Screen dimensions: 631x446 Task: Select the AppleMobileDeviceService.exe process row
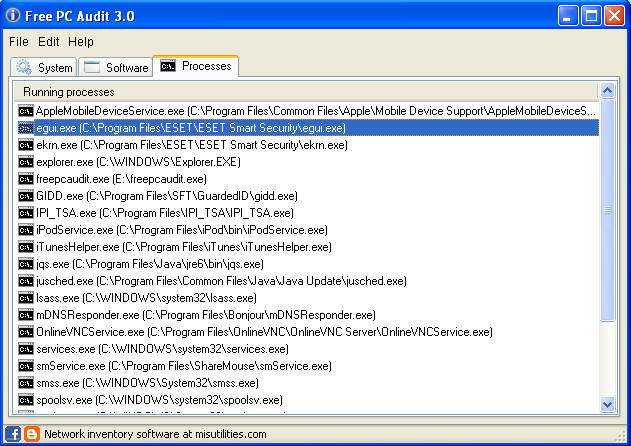(308, 111)
